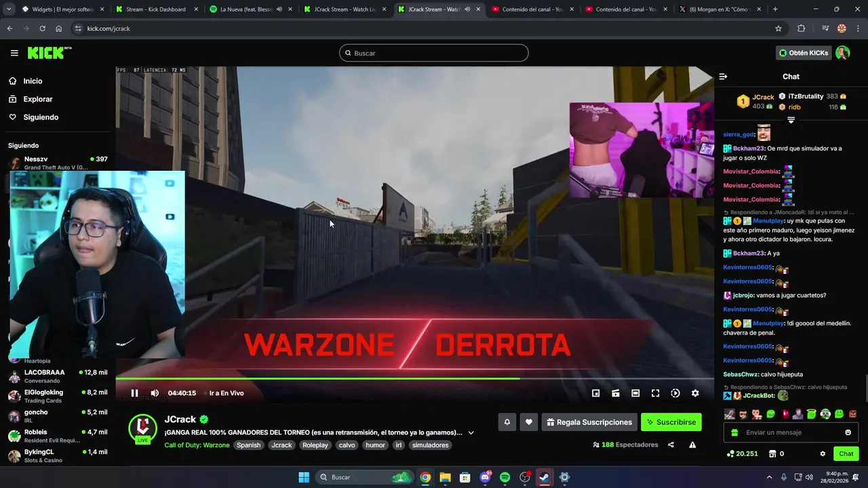View channel points balance 20.251
Image resolution: width=868 pixels, height=488 pixels.
point(742,454)
